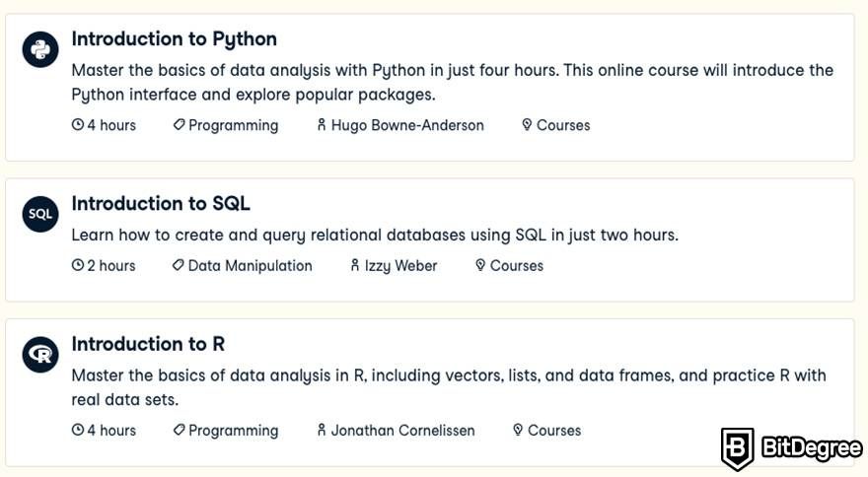Click person icon next to Izzy Weber
868x477 pixels.
(355, 266)
